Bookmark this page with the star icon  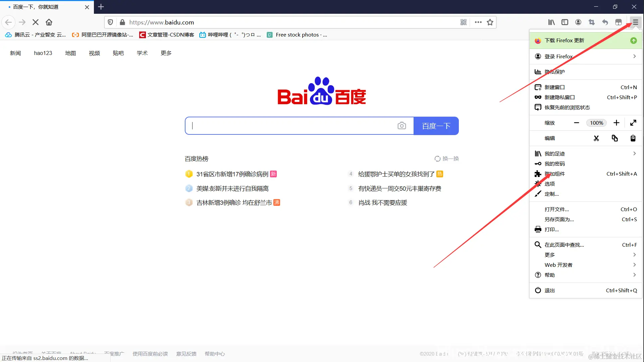490,22
